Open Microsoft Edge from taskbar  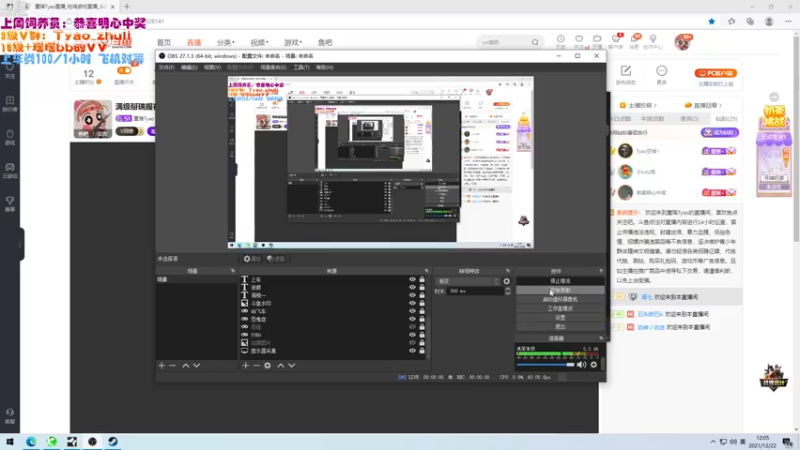coord(31,441)
